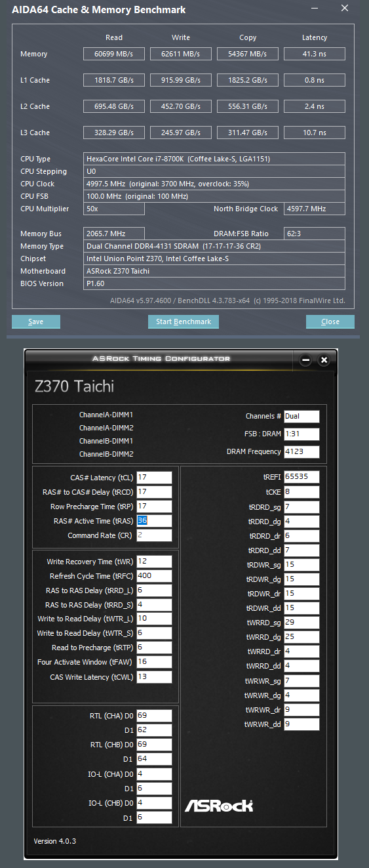
Task: Select L2 Cache Write value 452.70 GB/s
Action: point(181,106)
